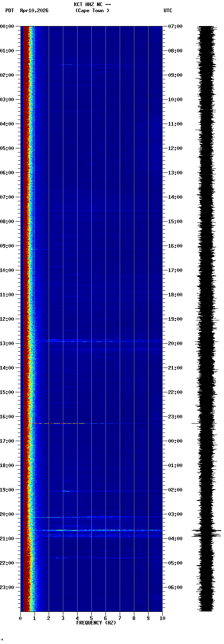Click the "PDT" timezone label
This screenshot has width=224, height=644.
pos(9,11)
